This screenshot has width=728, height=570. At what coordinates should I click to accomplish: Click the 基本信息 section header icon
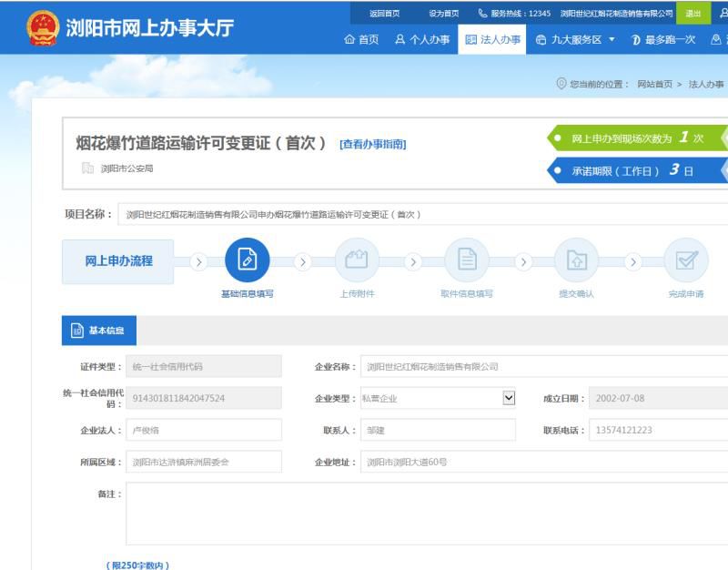(76, 330)
